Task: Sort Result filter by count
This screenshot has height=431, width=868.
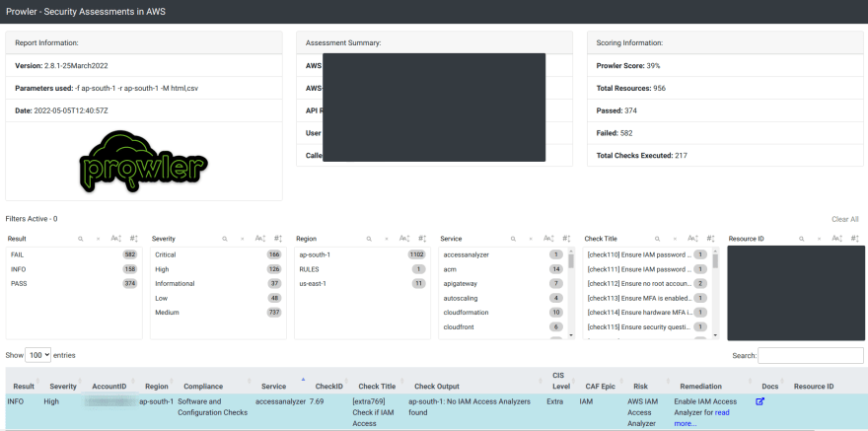Action: (x=133, y=239)
